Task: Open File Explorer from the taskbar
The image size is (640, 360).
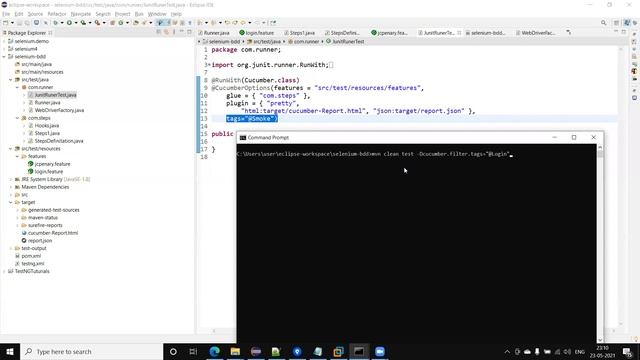Action: coord(235,351)
